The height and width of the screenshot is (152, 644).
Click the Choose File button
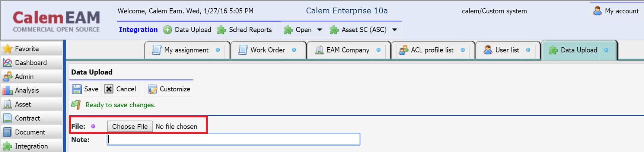click(130, 126)
